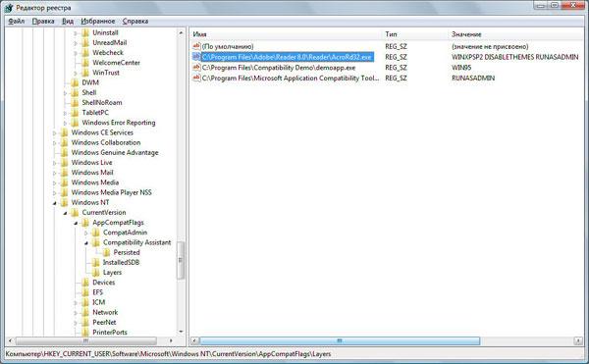Click the WinTrust folder icon
Screen dimensions: 589x364
pyautogui.click(x=85, y=73)
